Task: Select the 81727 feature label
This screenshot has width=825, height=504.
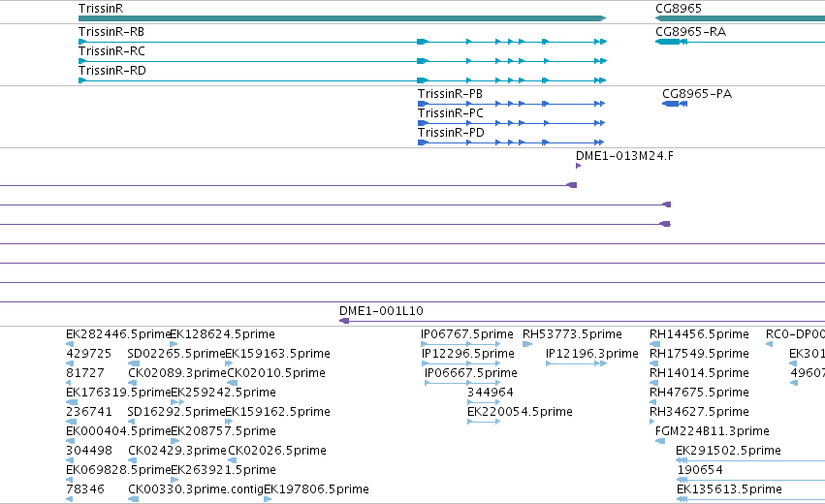Action: coord(84,373)
